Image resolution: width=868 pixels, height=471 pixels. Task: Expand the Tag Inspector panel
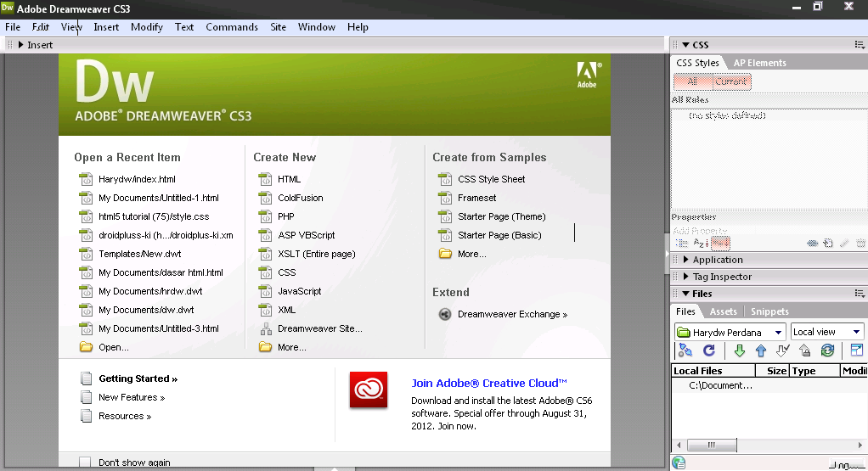pyautogui.click(x=722, y=277)
